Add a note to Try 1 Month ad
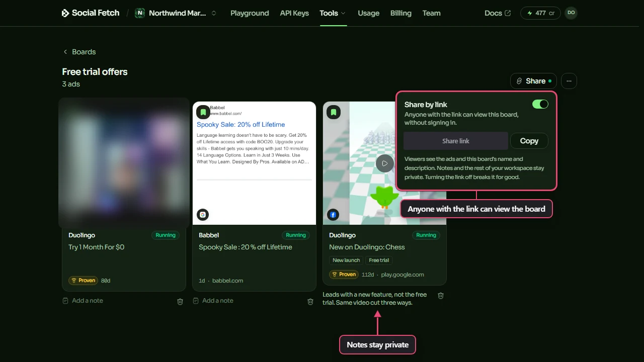Image resolution: width=644 pixels, height=362 pixels. [x=83, y=301]
